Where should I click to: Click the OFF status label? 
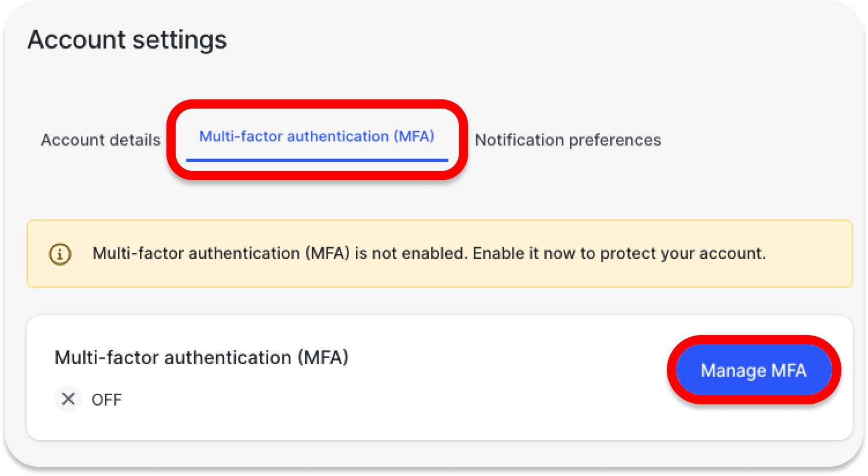[x=107, y=400]
